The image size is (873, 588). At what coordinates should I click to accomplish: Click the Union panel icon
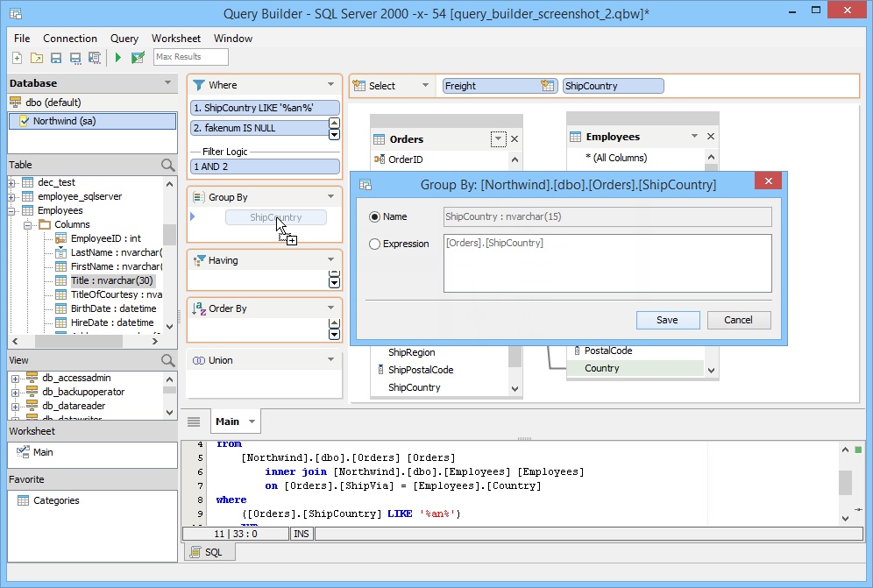point(199,360)
